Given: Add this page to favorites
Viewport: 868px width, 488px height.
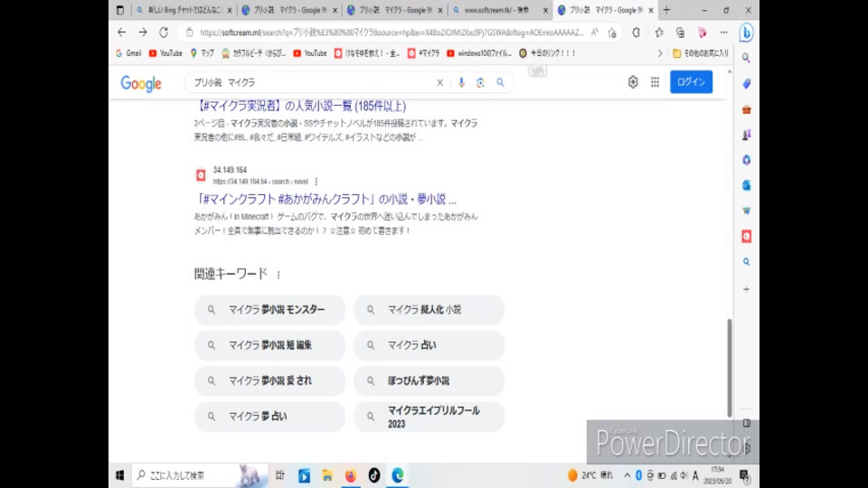Looking at the screenshot, I should coord(612,33).
